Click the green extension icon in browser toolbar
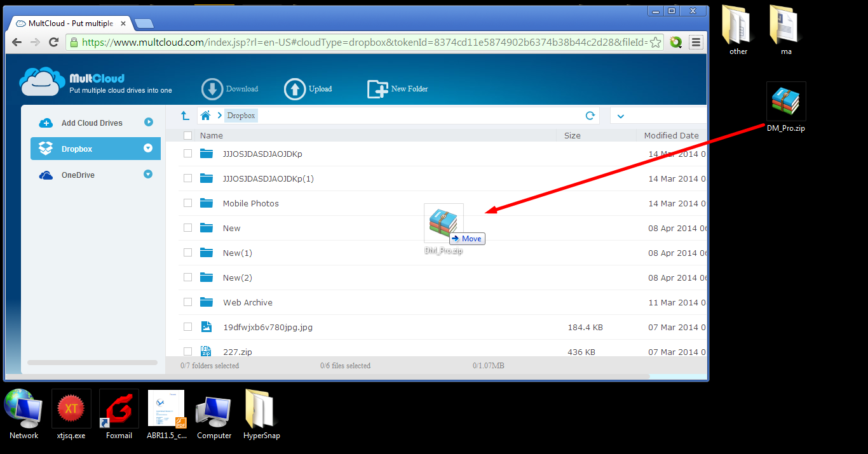 [676, 43]
